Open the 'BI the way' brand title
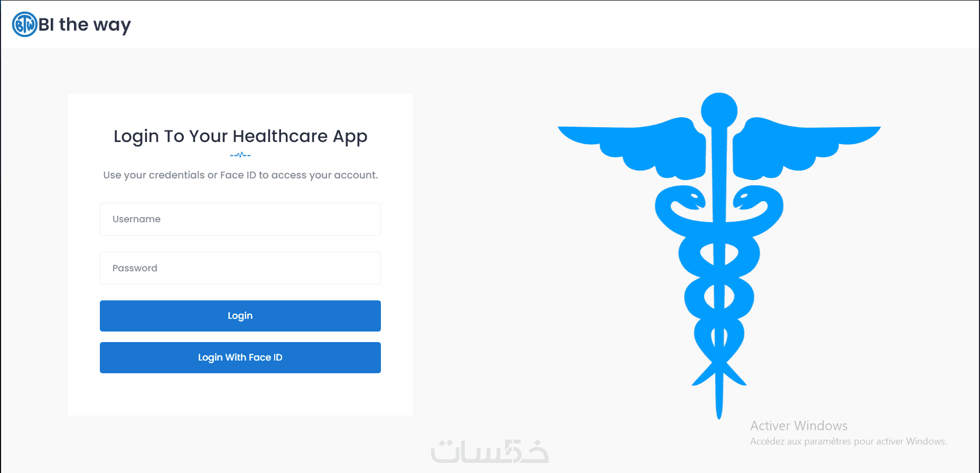Image resolution: width=980 pixels, height=473 pixels. point(85,25)
